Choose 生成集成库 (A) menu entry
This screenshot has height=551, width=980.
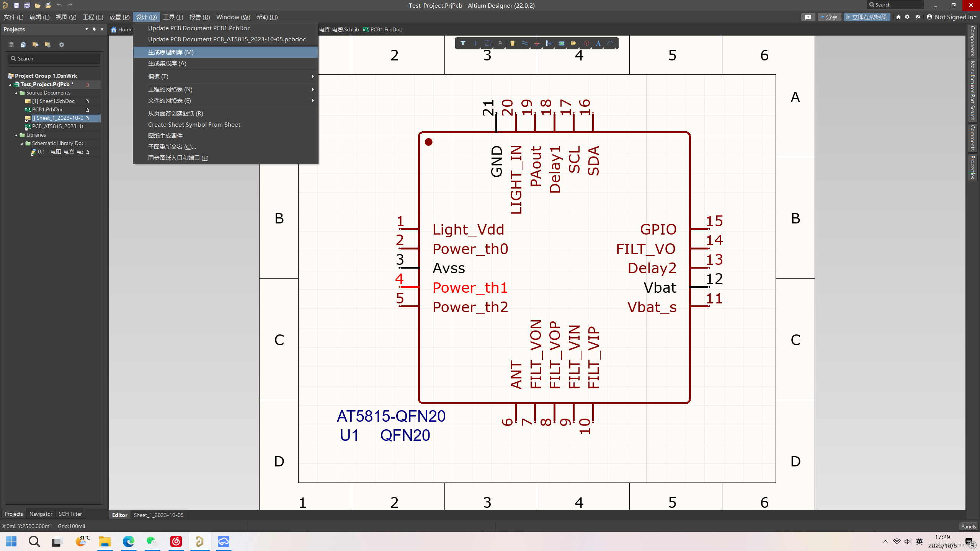pyautogui.click(x=167, y=64)
